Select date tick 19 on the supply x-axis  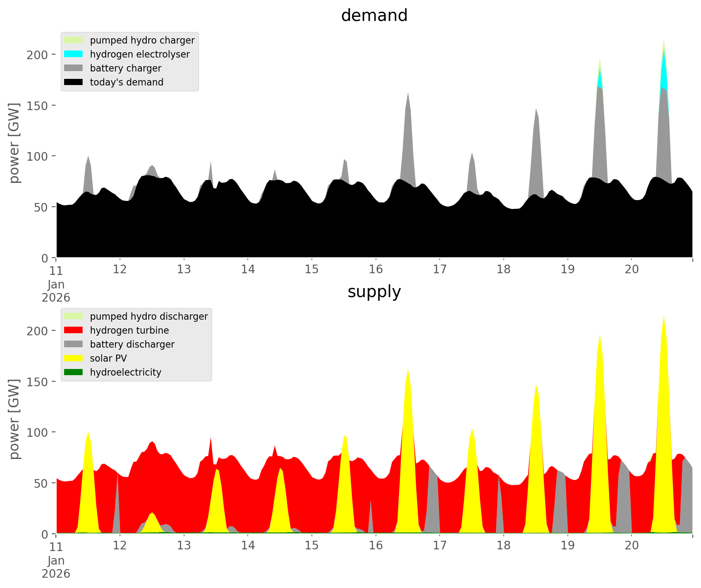[x=567, y=546]
